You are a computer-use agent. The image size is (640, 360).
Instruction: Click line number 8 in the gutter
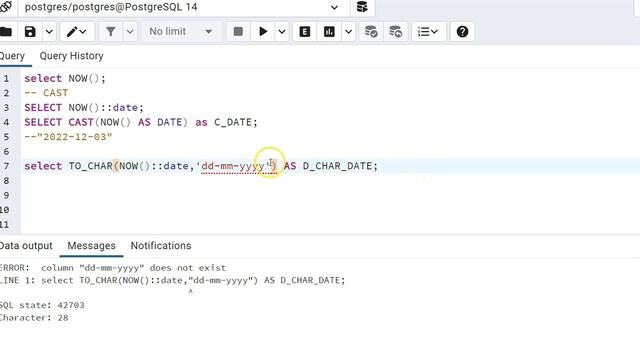[6, 181]
